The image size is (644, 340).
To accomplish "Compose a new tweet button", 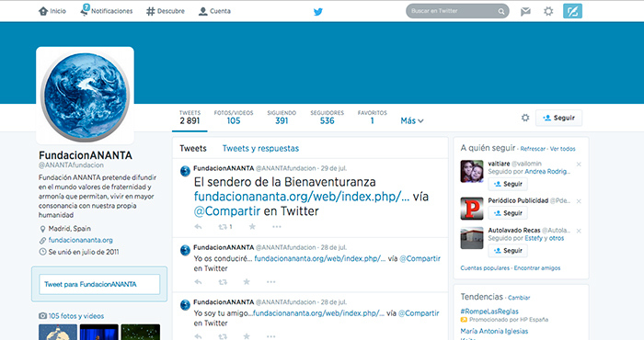I will (572, 11).
